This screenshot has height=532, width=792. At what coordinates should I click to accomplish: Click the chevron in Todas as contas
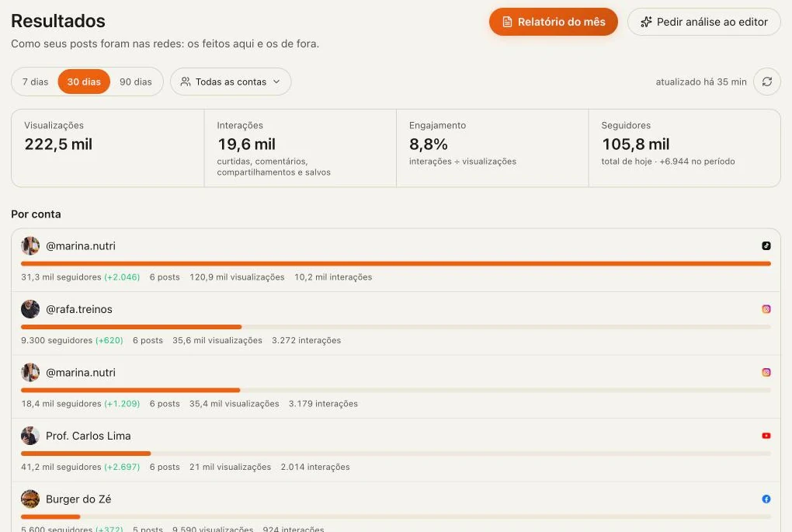276,82
